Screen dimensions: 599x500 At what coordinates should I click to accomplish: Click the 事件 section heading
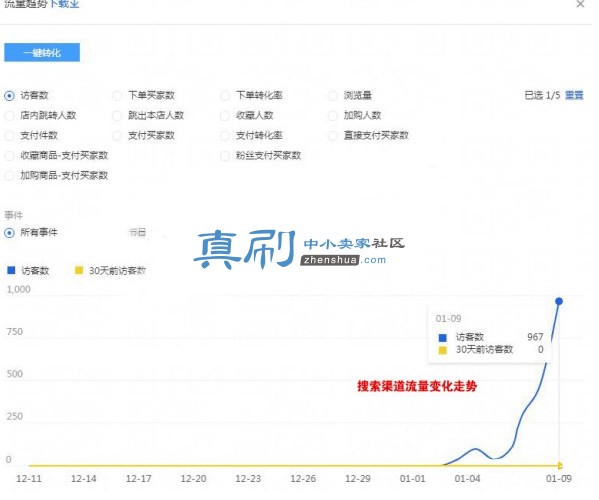point(14,215)
